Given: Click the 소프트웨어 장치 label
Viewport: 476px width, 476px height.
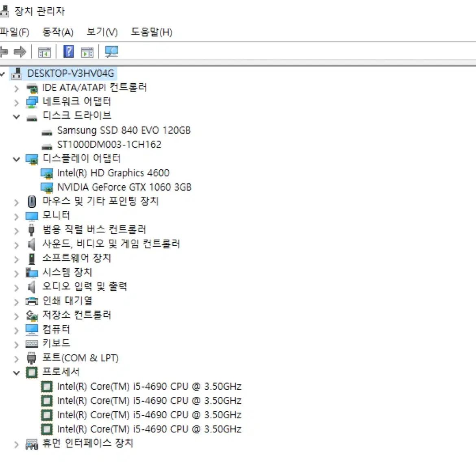Looking at the screenshot, I should coord(77,258).
